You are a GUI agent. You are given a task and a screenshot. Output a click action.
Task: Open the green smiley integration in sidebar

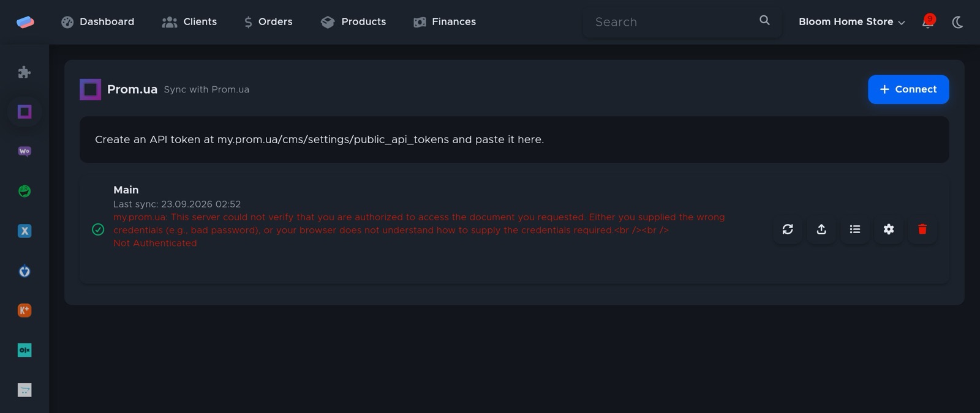(24, 191)
